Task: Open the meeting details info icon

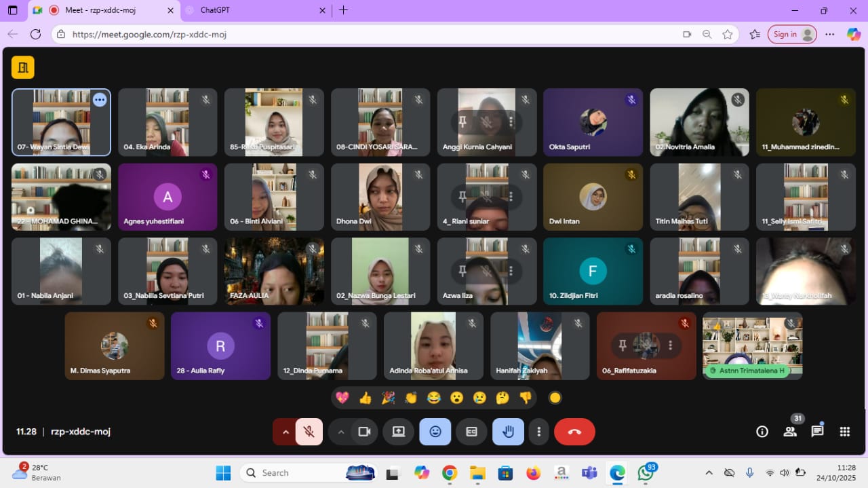Action: [762, 432]
